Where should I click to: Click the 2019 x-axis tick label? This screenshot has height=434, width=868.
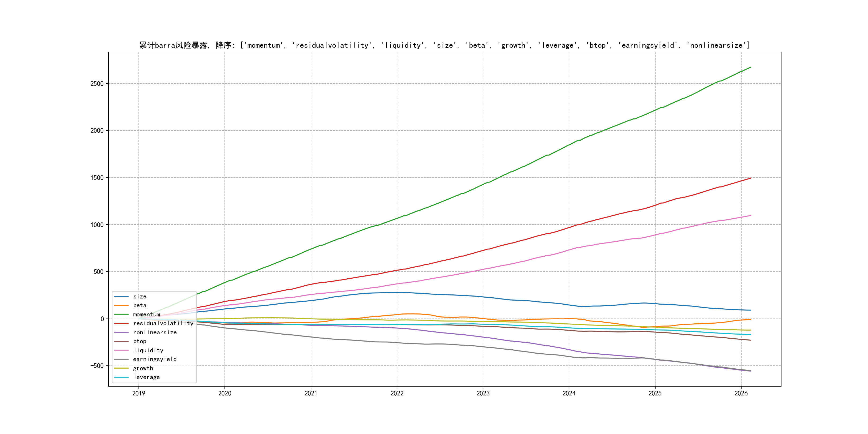point(139,393)
